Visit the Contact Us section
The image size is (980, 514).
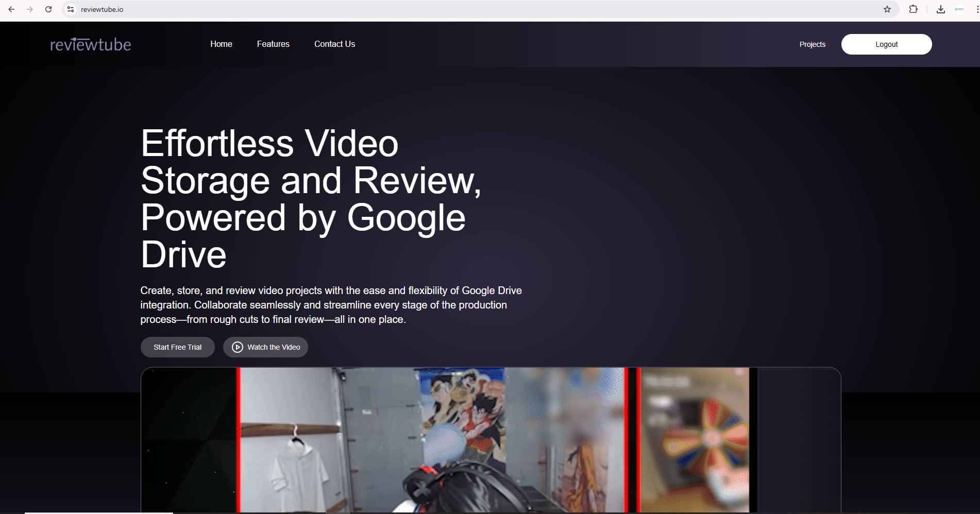pyautogui.click(x=334, y=44)
